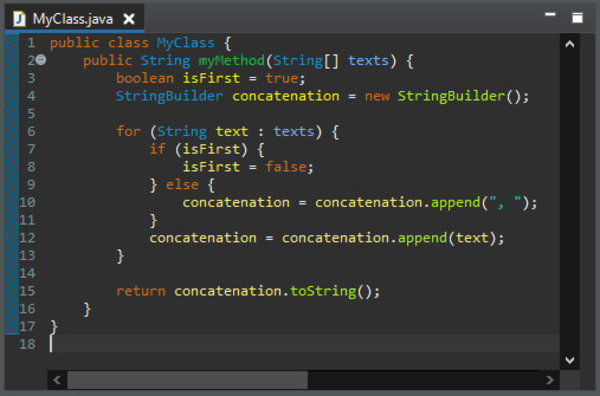Close the MyClass.java tab
This screenshot has width=600, height=396.
[x=129, y=19]
